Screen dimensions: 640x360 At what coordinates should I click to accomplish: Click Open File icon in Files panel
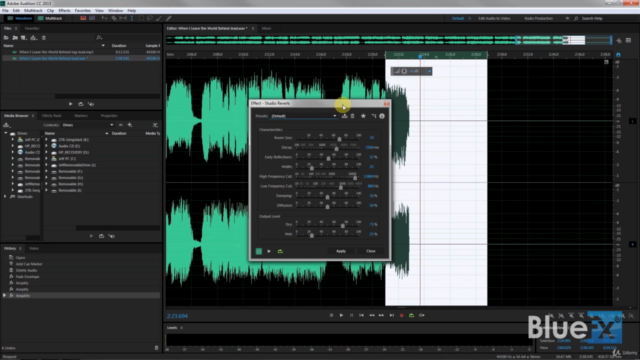pyautogui.click(x=6, y=38)
